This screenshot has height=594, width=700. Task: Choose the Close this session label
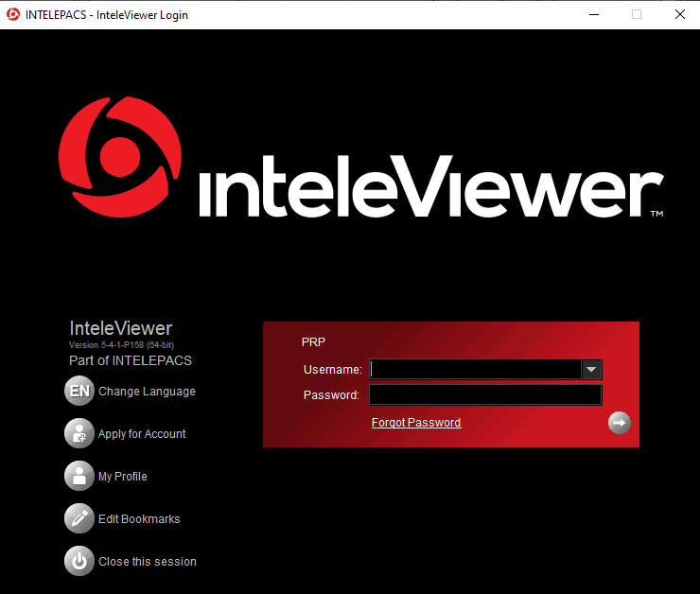[148, 562]
